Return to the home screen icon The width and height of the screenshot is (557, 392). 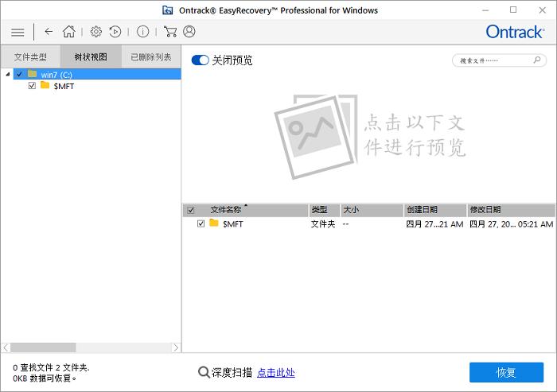[x=69, y=32]
